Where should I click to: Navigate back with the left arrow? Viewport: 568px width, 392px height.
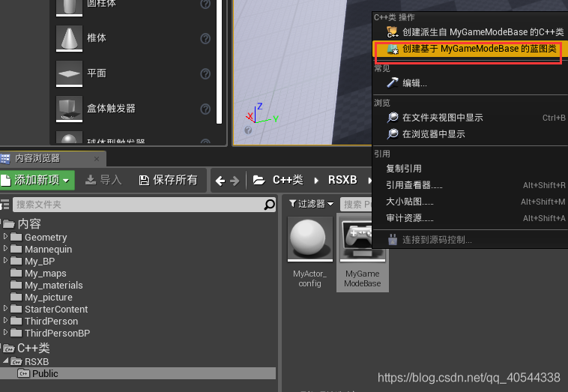coord(220,181)
